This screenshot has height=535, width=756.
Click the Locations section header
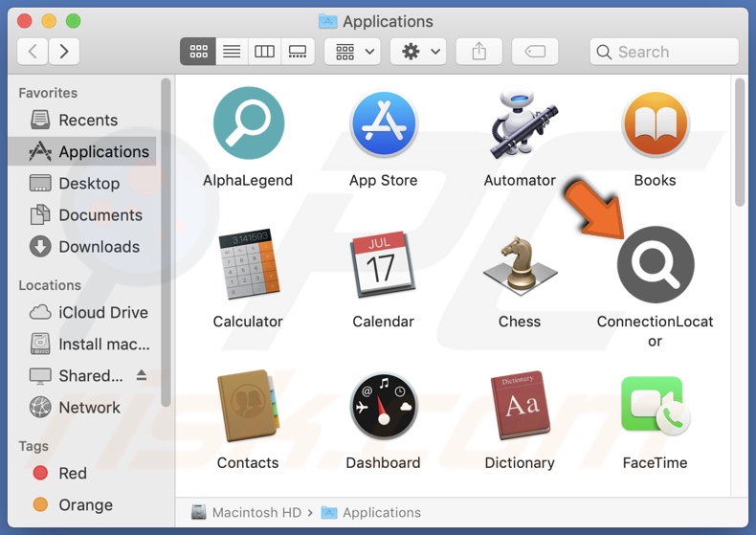click(x=50, y=285)
